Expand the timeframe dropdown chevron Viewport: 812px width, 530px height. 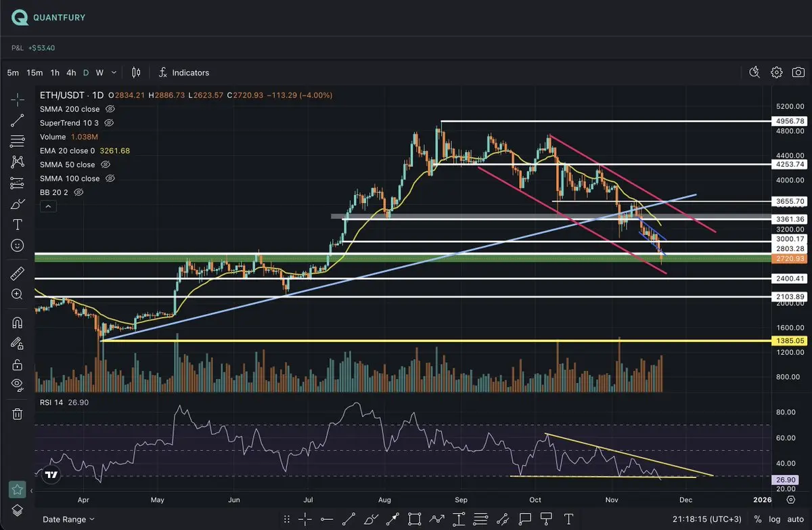(x=114, y=72)
